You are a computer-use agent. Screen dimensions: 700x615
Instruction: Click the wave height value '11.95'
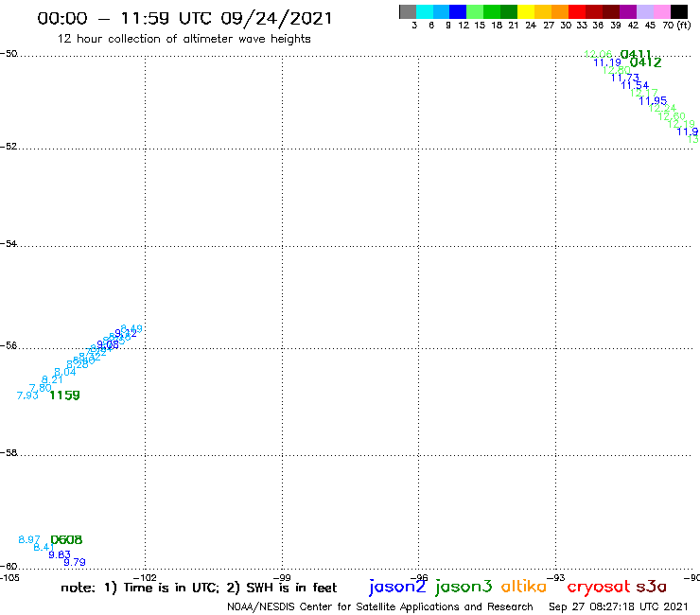pos(653,101)
